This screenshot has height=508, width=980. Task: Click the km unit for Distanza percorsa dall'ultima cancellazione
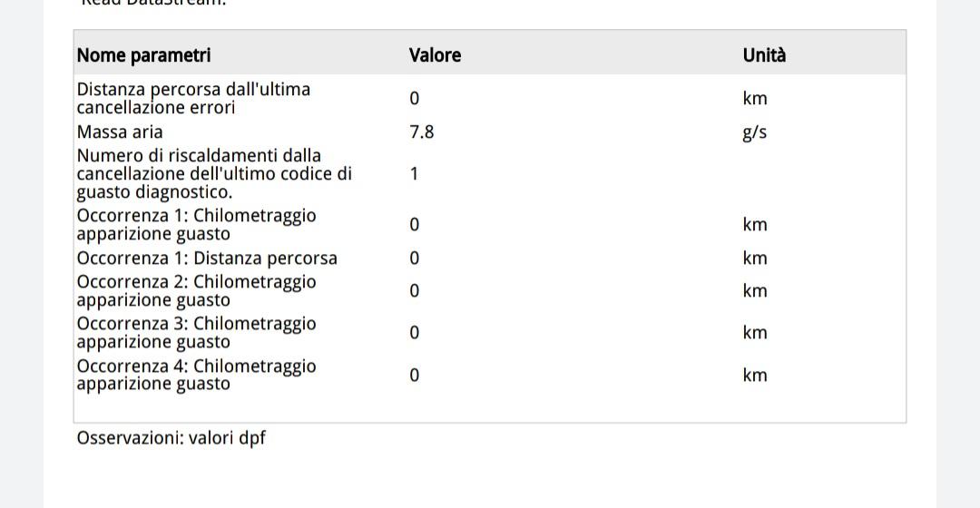[755, 98]
